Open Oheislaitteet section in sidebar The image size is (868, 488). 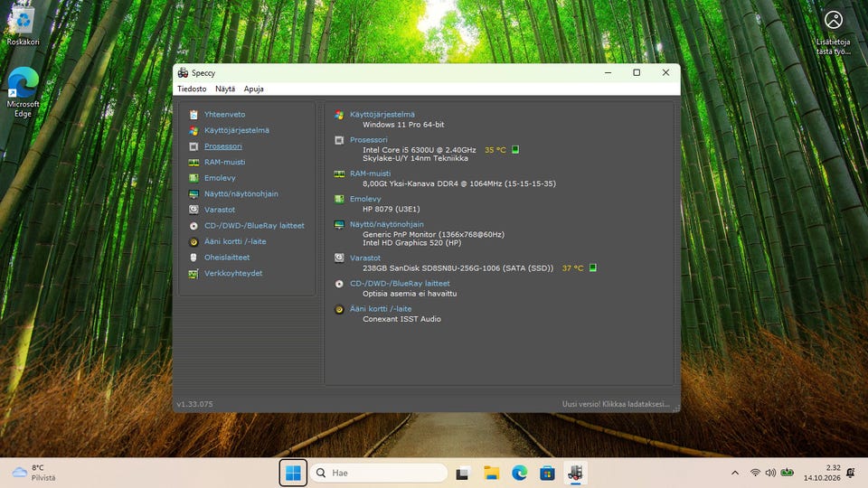(x=226, y=258)
